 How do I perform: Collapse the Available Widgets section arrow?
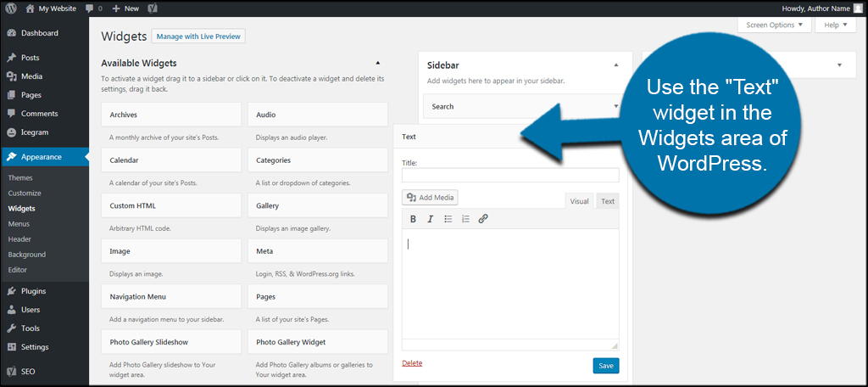tap(377, 63)
